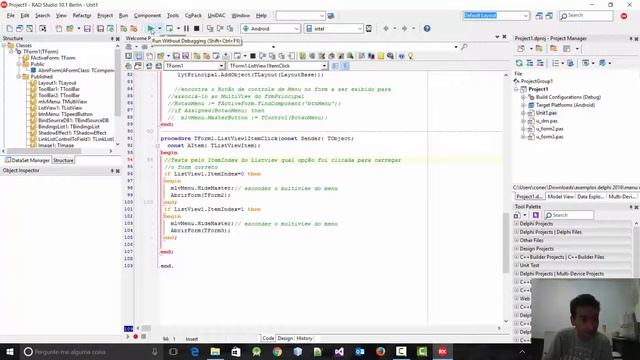
Task: Click the light bulb icon in the editor toolbar
Action: (x=411, y=56)
